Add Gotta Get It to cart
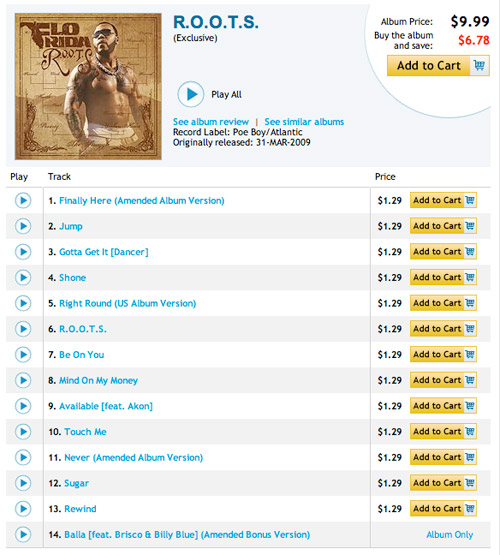 tap(443, 252)
